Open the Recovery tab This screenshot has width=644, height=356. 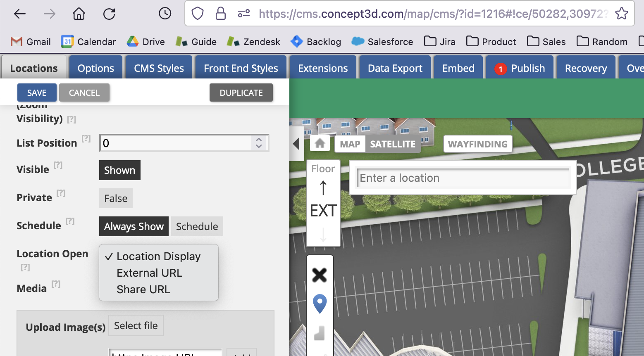(586, 68)
